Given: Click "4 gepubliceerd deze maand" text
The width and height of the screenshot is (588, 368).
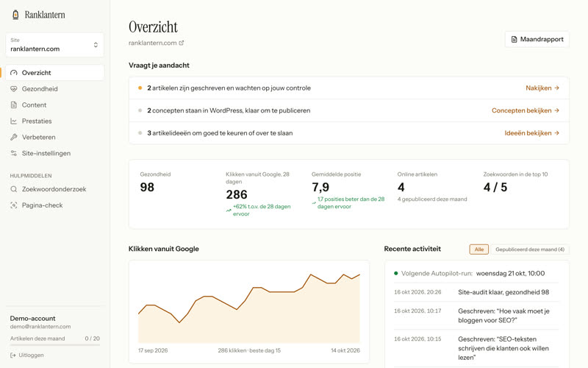Looking at the screenshot, I should click(432, 199).
